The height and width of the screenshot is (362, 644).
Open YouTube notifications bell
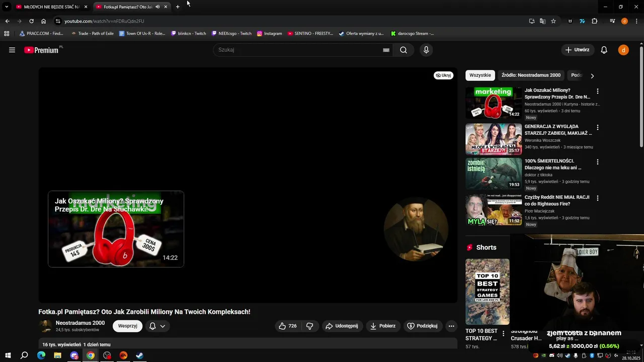pyautogui.click(x=604, y=50)
